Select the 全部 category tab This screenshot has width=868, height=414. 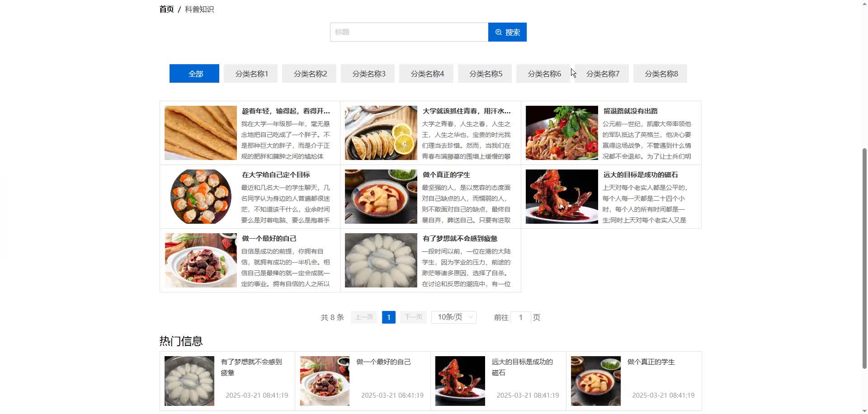194,73
